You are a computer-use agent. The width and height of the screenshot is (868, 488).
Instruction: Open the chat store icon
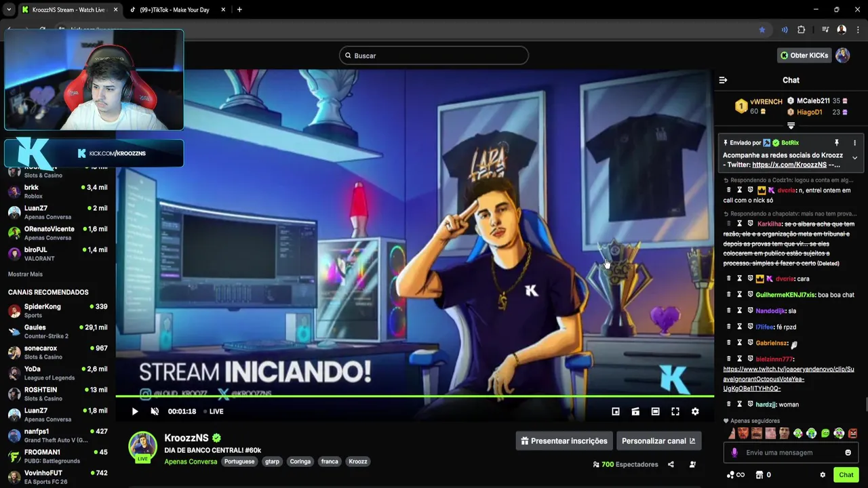[x=759, y=475]
